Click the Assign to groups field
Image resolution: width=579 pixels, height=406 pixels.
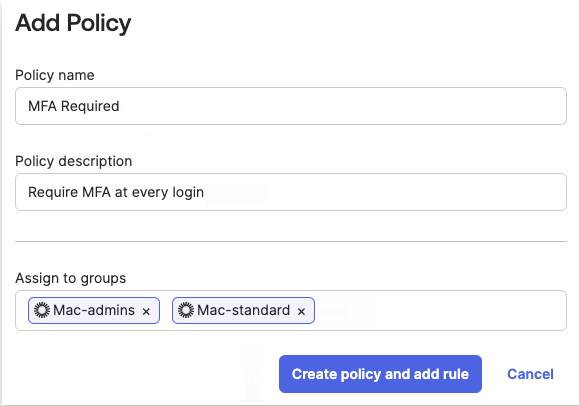pyautogui.click(x=291, y=310)
